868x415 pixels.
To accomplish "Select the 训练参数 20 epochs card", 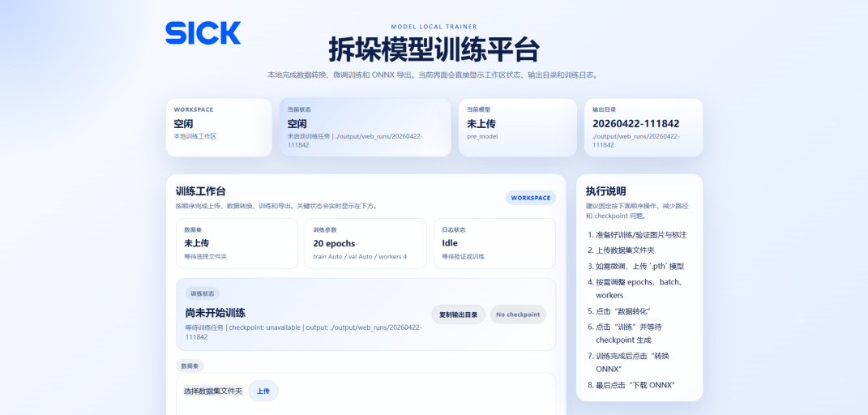I will [x=366, y=243].
